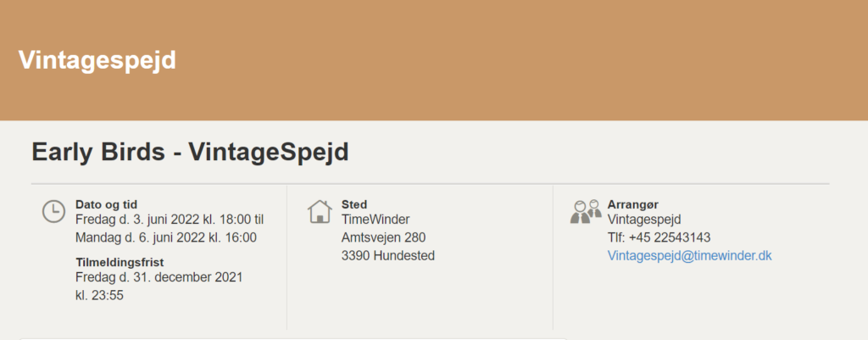Click the end date Mandag d. 6. juni 2022
This screenshot has height=340, width=868.
[140, 237]
